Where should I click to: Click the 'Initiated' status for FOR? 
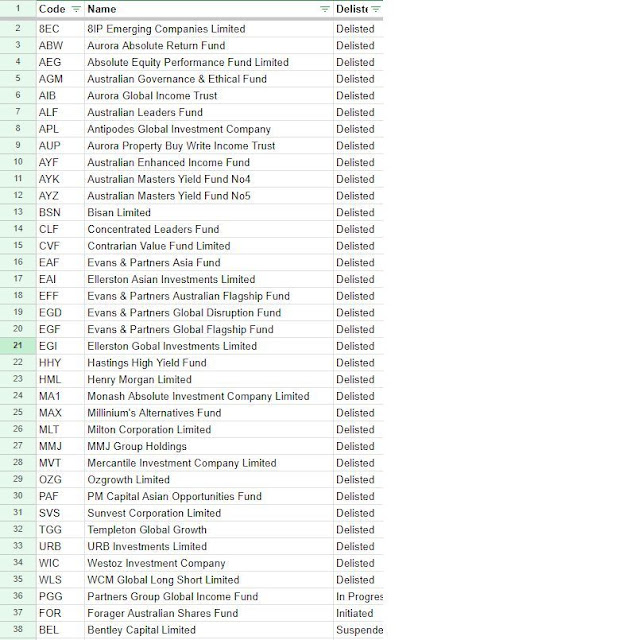358,613
